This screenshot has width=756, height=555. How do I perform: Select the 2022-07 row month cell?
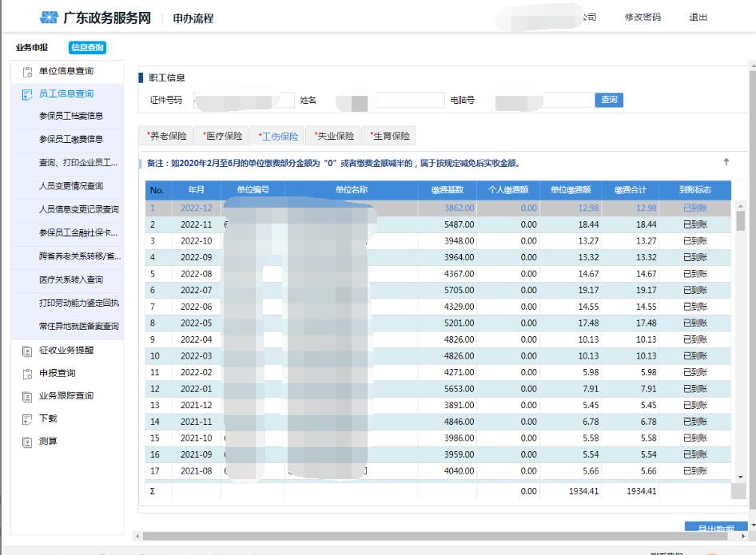[x=197, y=290]
